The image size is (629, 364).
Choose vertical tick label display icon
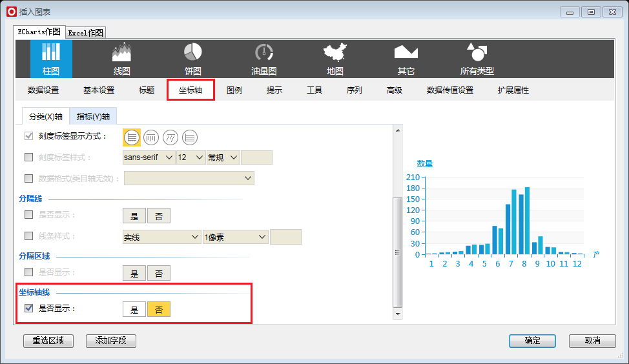(151, 137)
